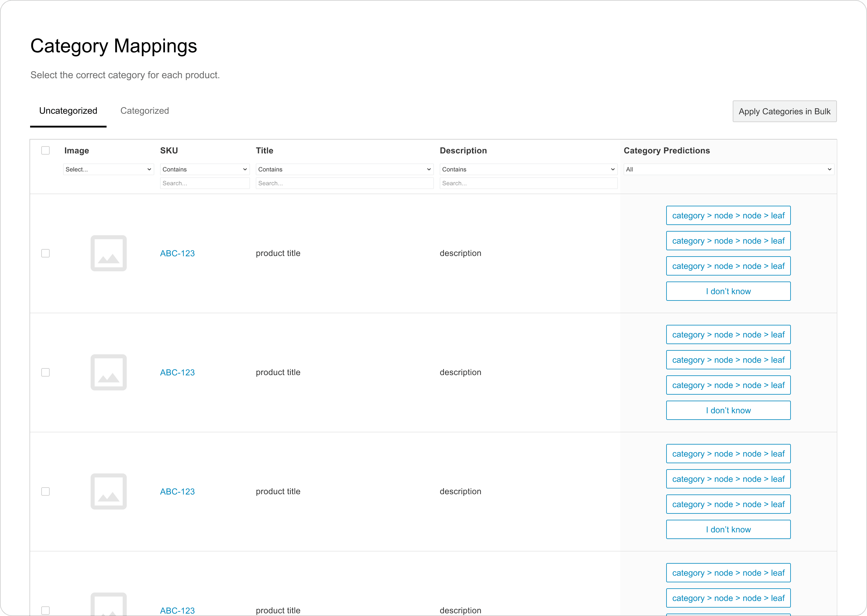This screenshot has width=867, height=616.
Task: Switch to the Categorized tab
Action: (144, 111)
